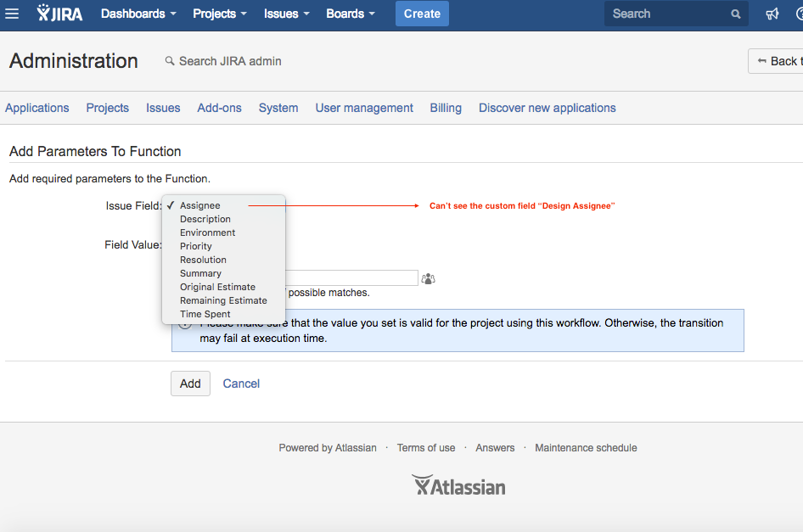This screenshot has height=532, width=803.
Task: Select Priority from the Issue Field options
Action: pos(223,246)
